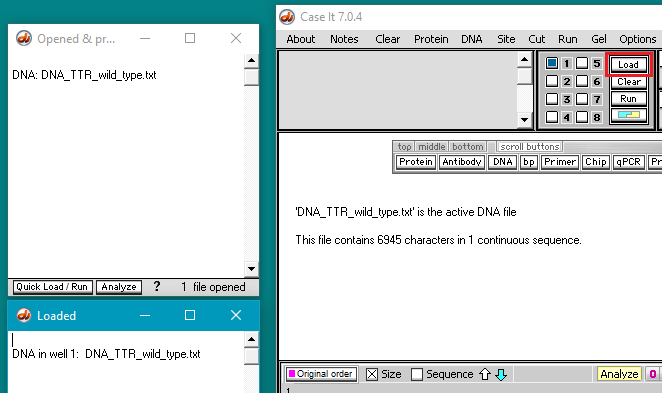Select the top tab

coord(404,146)
